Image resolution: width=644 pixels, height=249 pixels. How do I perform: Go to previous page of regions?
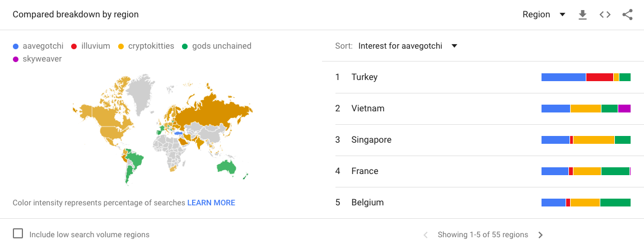coord(426,235)
